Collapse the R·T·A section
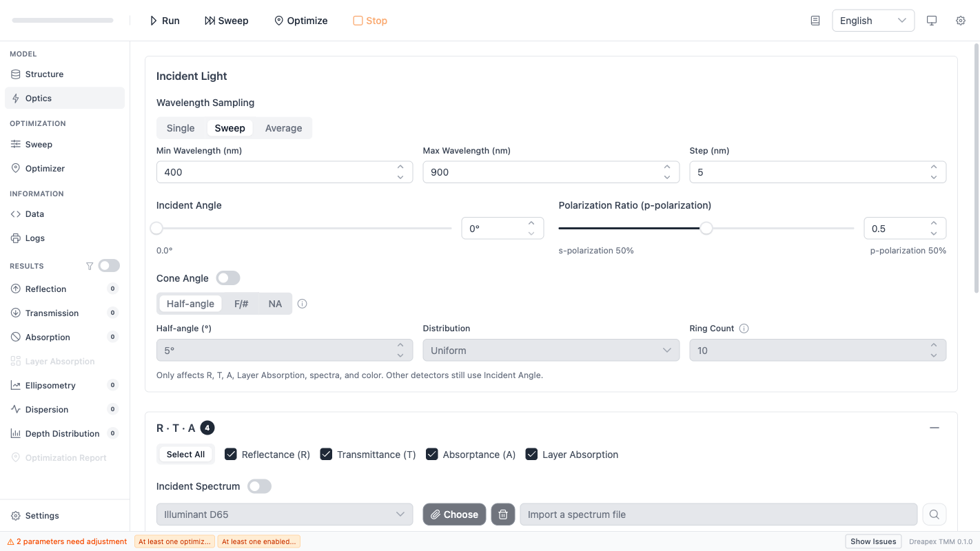 pos(934,428)
